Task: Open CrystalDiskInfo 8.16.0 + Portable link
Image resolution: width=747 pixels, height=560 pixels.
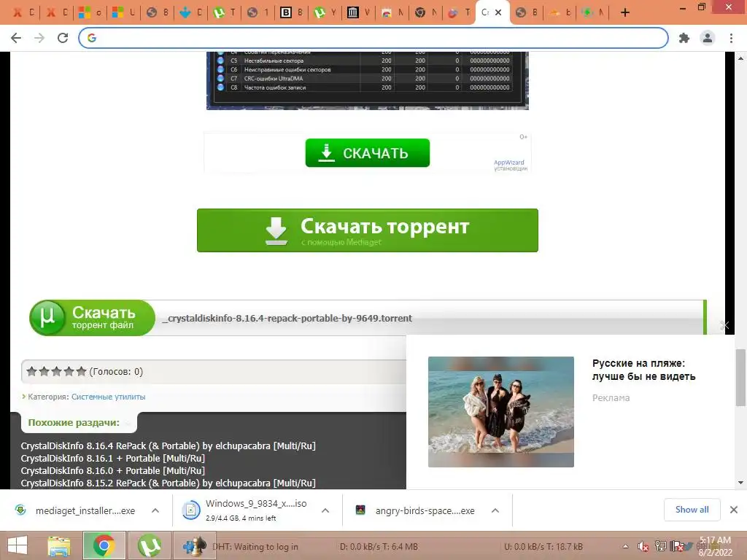Action: (x=113, y=471)
